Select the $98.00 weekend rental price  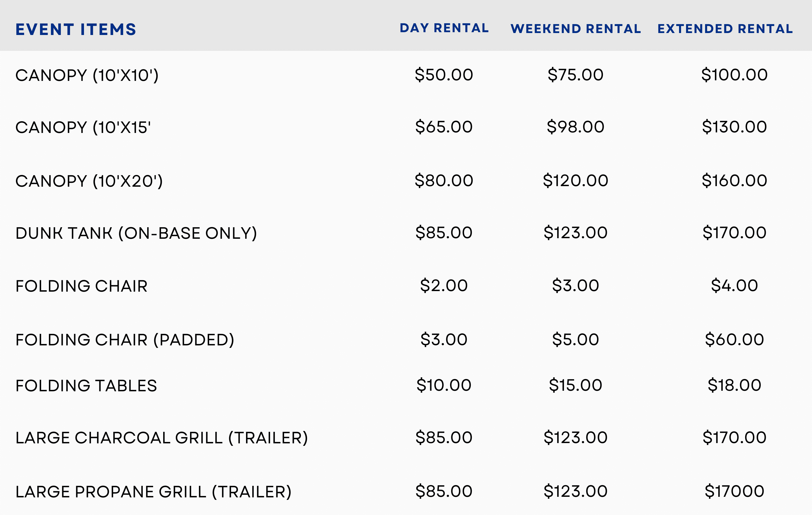575,127
